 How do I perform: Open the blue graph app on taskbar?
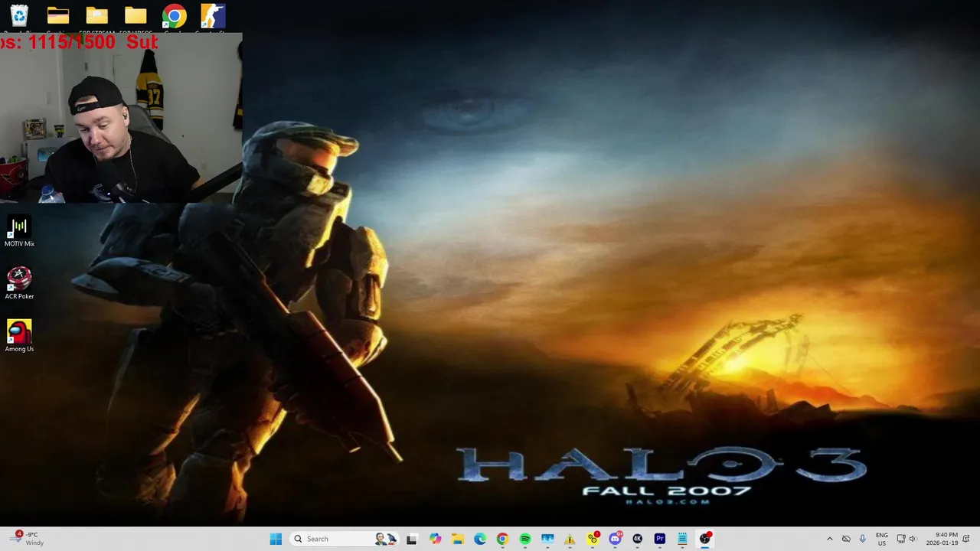point(547,539)
